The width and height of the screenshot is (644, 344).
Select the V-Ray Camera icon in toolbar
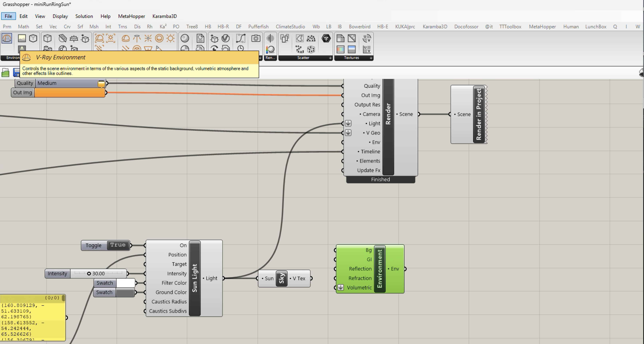pyautogui.click(x=256, y=38)
